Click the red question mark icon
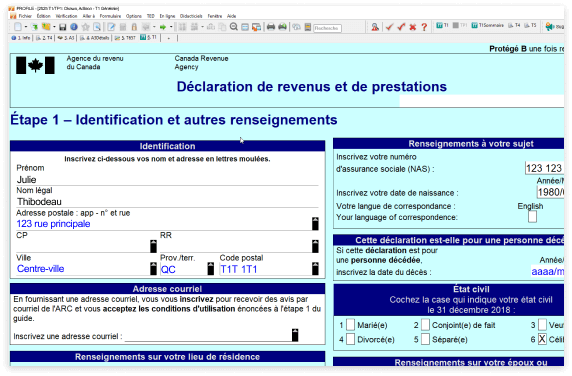Viewport: 572px width, 376px height. 424,27
